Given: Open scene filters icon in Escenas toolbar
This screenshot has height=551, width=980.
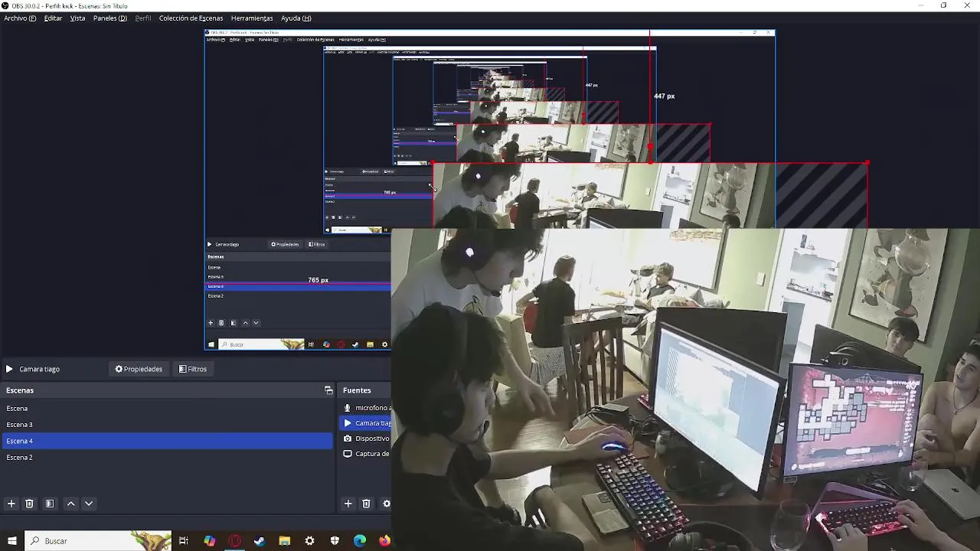Looking at the screenshot, I should click(50, 504).
